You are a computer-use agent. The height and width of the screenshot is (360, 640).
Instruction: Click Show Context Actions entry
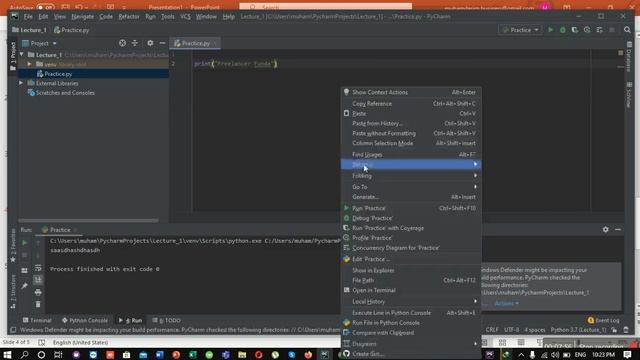click(411, 92)
